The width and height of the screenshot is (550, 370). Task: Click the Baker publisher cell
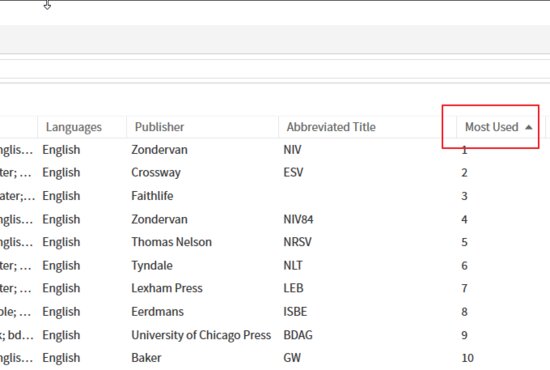tap(146, 358)
